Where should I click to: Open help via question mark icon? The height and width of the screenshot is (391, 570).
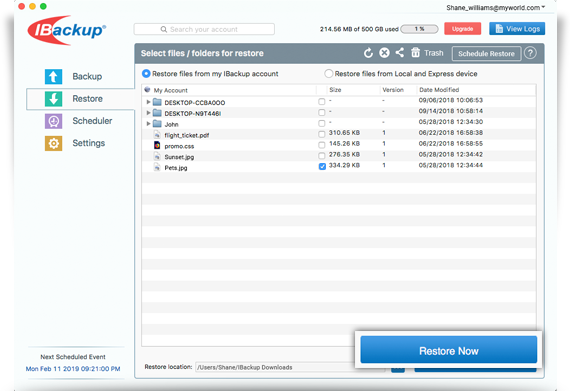[x=530, y=53]
